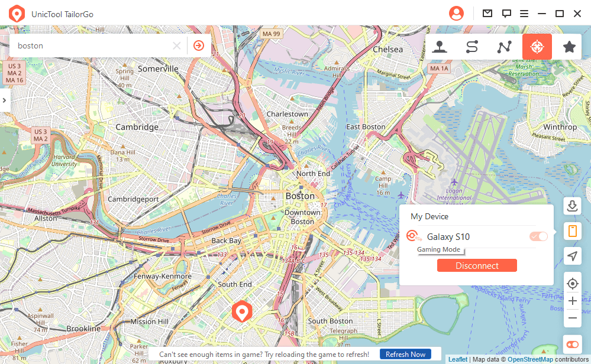Expand the left side panel chevron
The height and width of the screenshot is (364, 591).
5,100
